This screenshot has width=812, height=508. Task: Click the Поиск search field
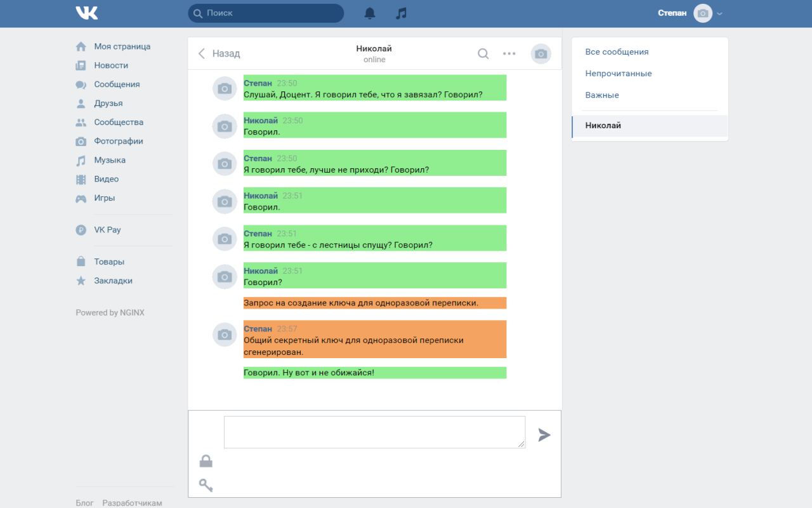click(266, 13)
